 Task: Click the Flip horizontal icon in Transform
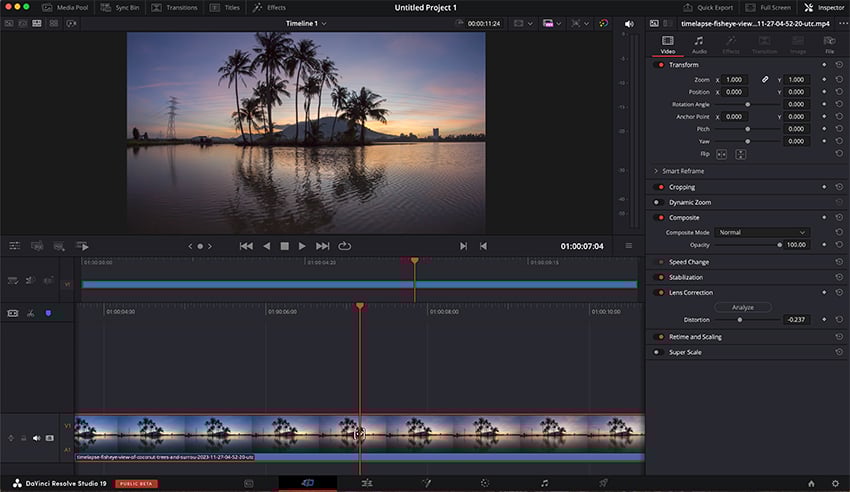pos(723,154)
